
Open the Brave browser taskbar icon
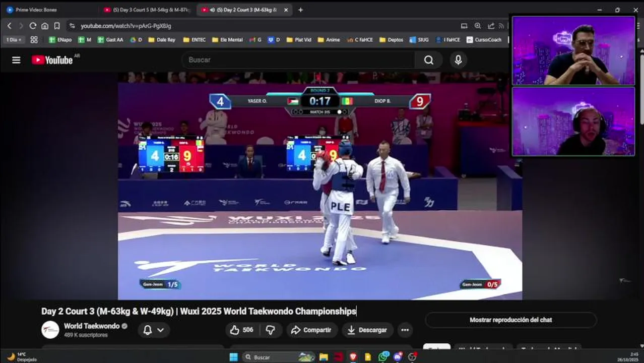point(353,357)
